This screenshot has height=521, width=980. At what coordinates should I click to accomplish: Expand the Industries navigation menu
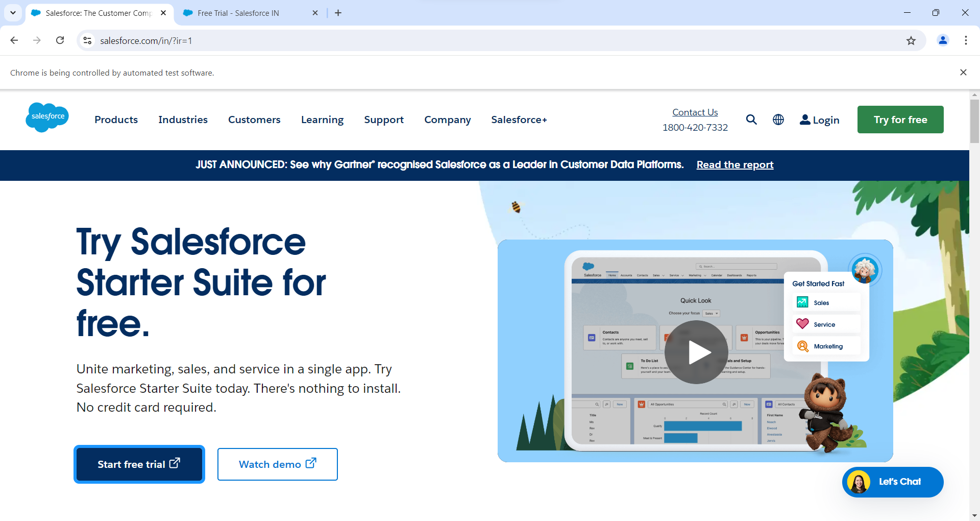(183, 120)
